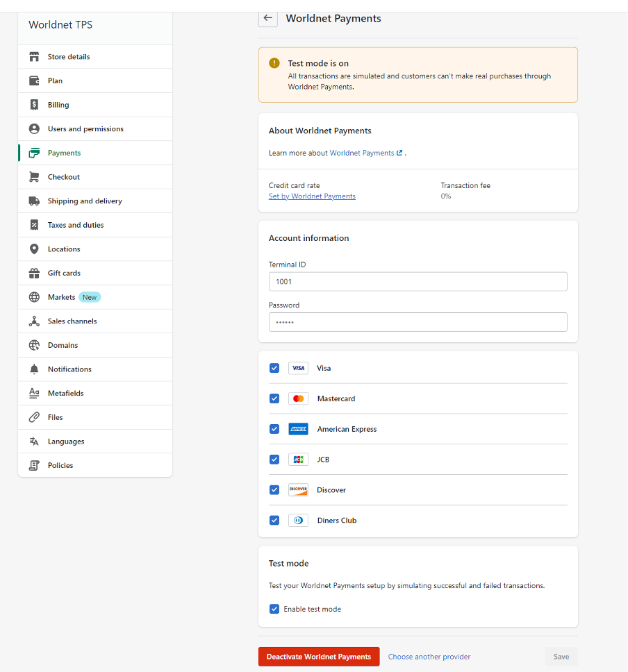Uncheck the Discover checkbox
Image resolution: width=628 pixels, height=672 pixels.
[x=274, y=490]
